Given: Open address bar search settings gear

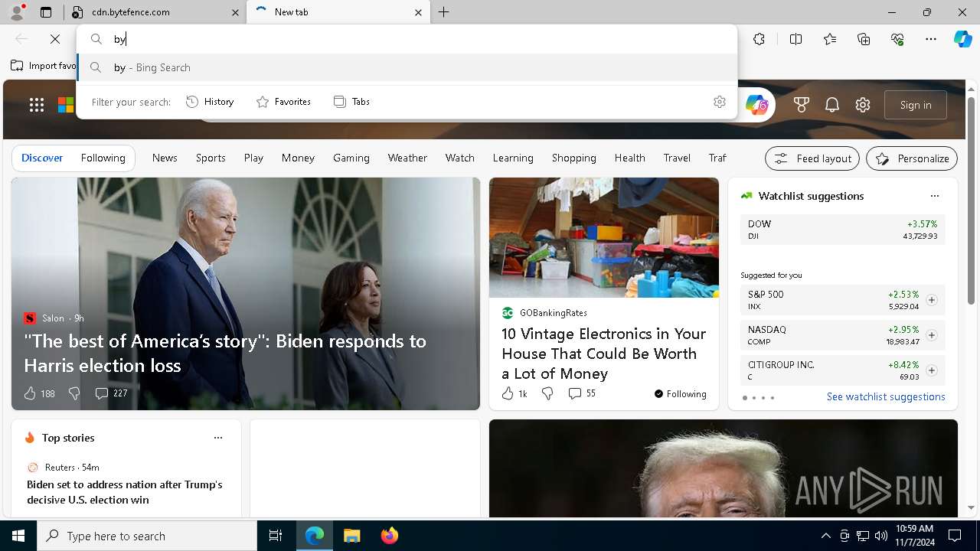Looking at the screenshot, I should pyautogui.click(x=719, y=102).
